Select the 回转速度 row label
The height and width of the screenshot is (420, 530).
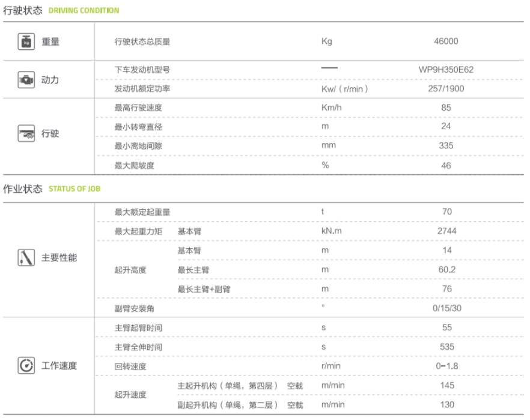click(130, 367)
